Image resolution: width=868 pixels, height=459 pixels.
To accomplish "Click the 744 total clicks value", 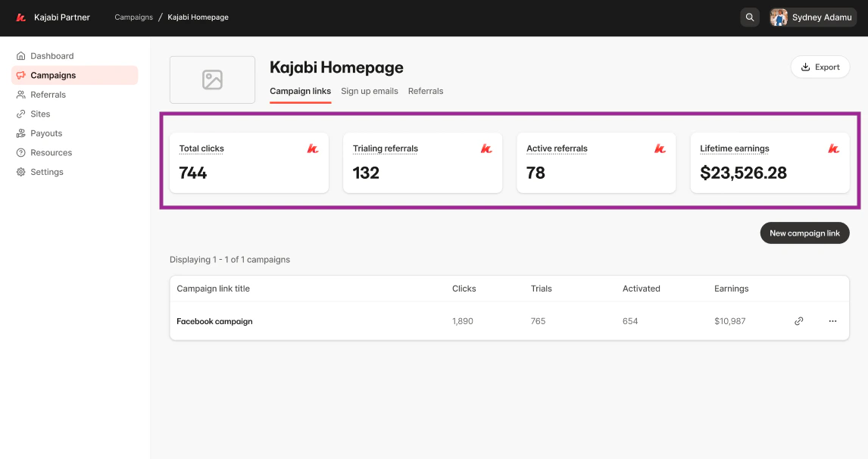I will 192,173.
